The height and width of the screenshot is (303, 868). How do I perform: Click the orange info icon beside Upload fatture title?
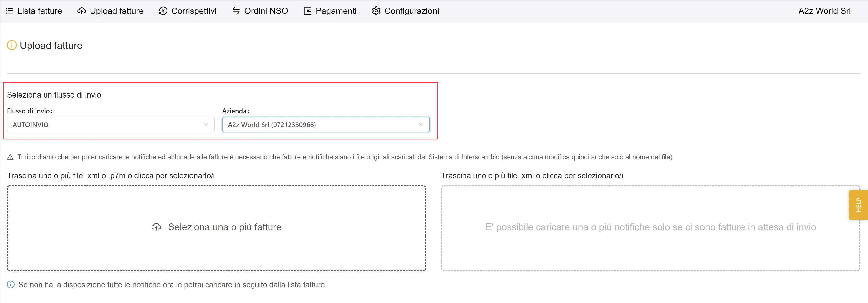coord(12,45)
